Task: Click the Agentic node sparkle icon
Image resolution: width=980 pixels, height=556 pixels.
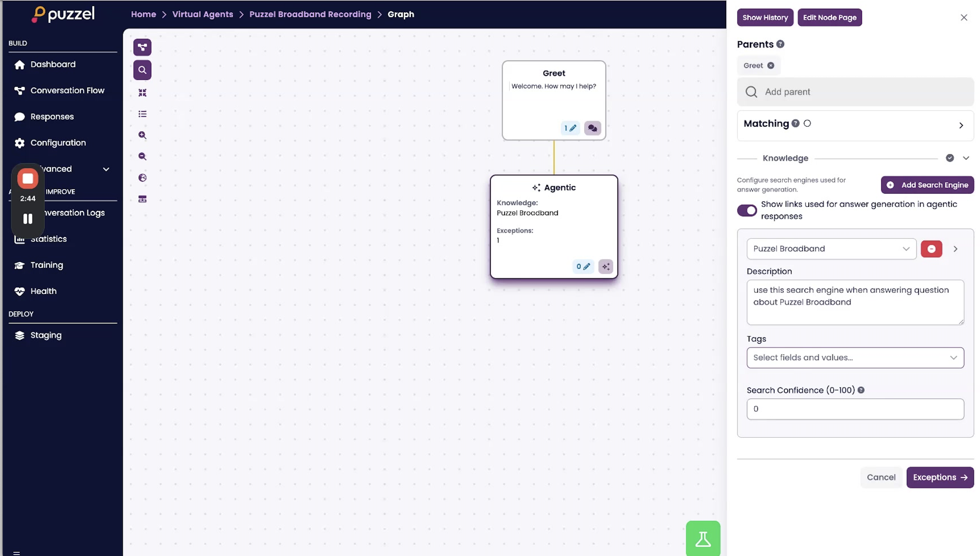Action: [x=605, y=266]
